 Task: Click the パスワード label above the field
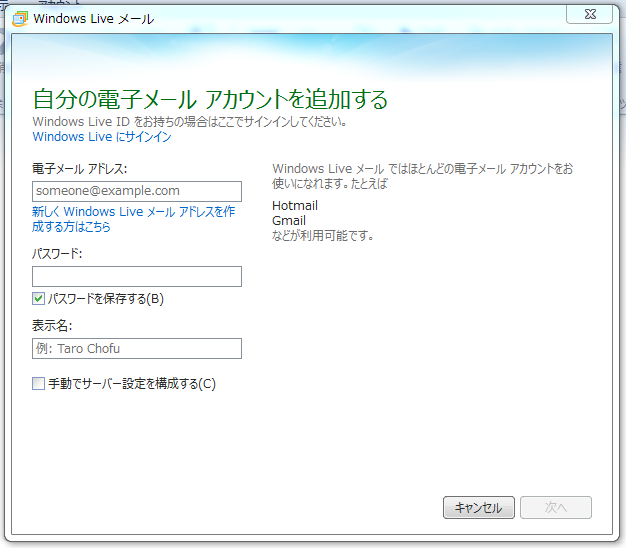click(x=57, y=254)
